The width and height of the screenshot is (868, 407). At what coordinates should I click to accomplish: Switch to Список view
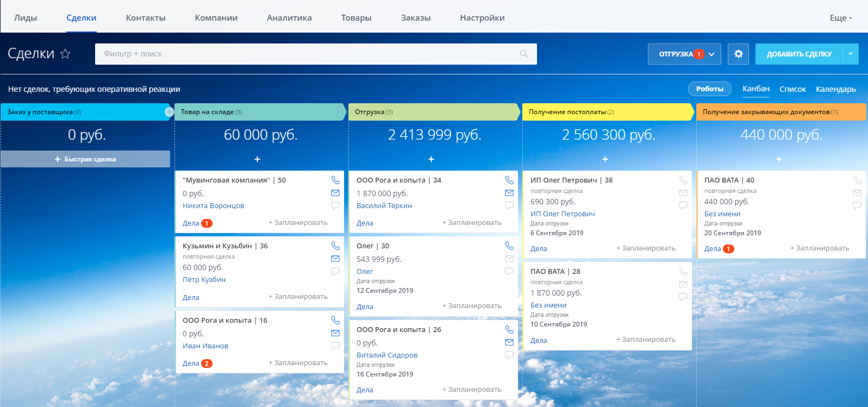click(x=792, y=89)
